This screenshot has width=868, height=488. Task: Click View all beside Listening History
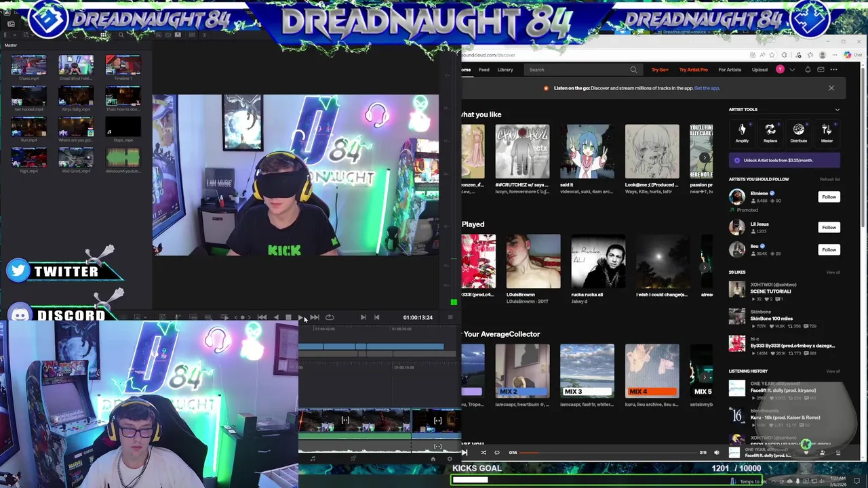tap(833, 371)
